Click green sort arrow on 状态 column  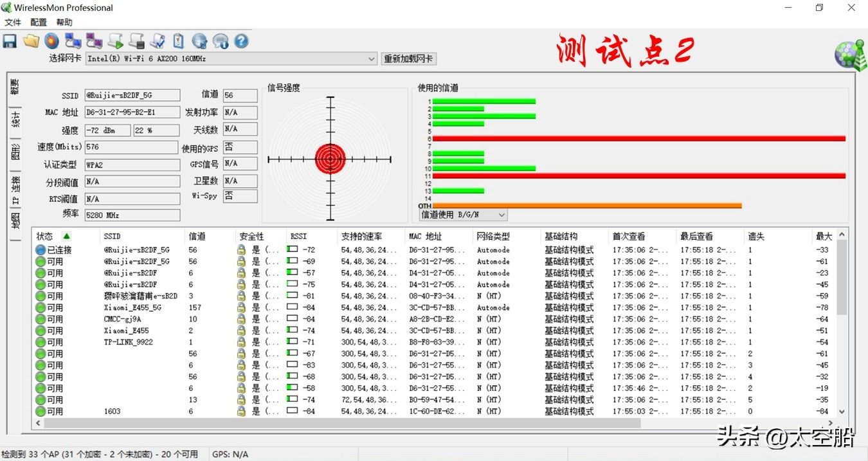[66, 236]
